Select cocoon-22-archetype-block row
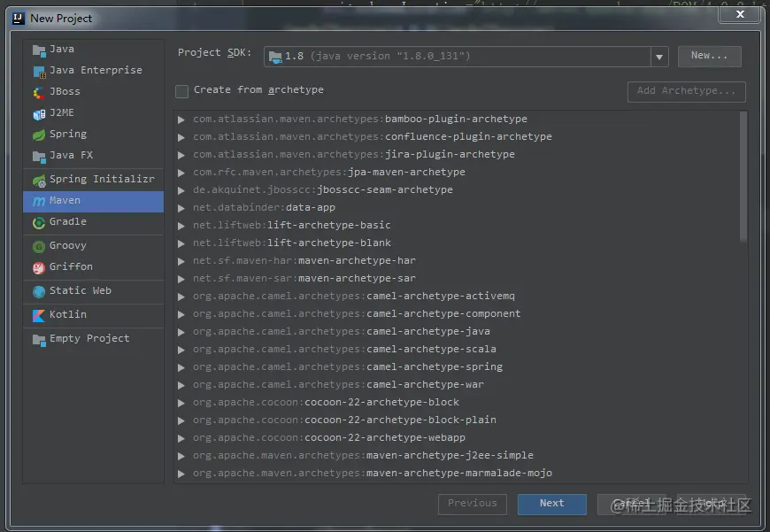 coord(457,402)
